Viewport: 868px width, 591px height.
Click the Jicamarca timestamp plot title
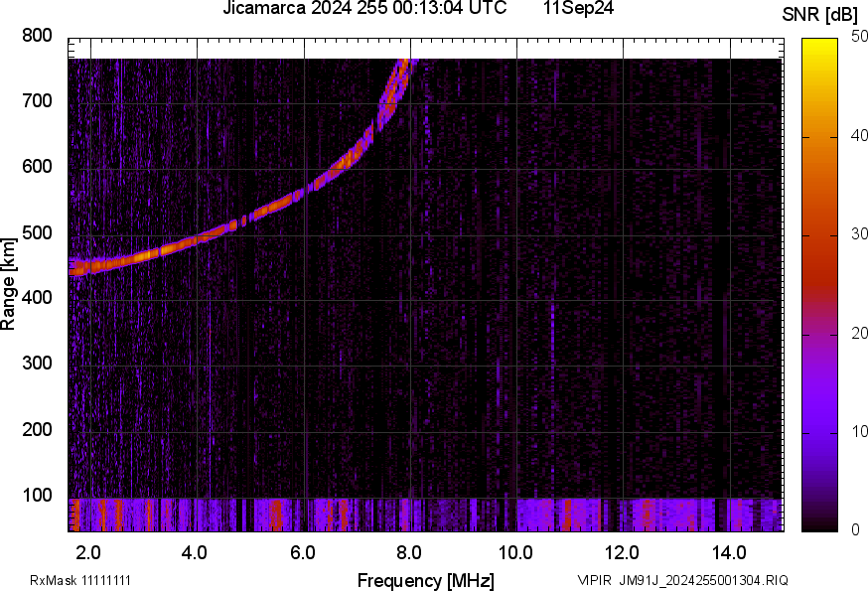tap(364, 9)
